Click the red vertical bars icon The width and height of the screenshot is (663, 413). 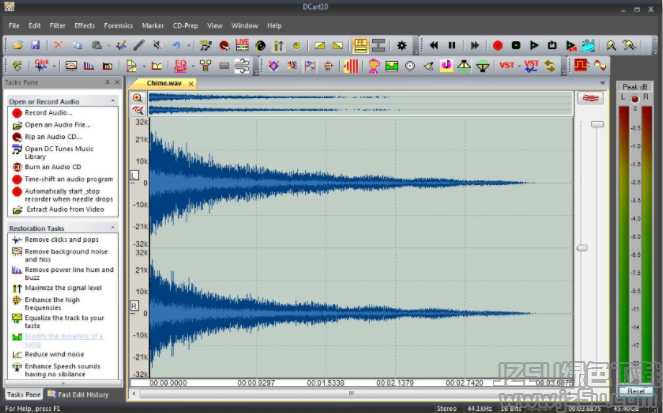(x=351, y=66)
